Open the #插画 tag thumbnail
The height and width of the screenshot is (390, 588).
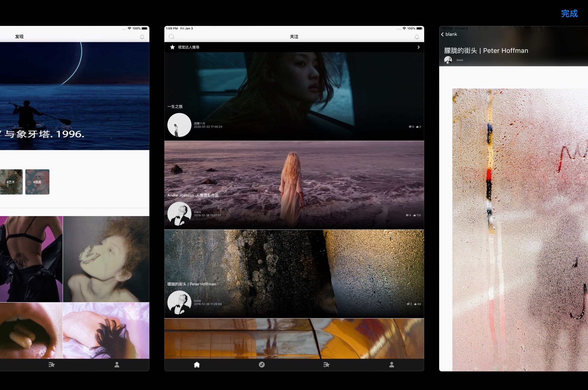tap(37, 182)
